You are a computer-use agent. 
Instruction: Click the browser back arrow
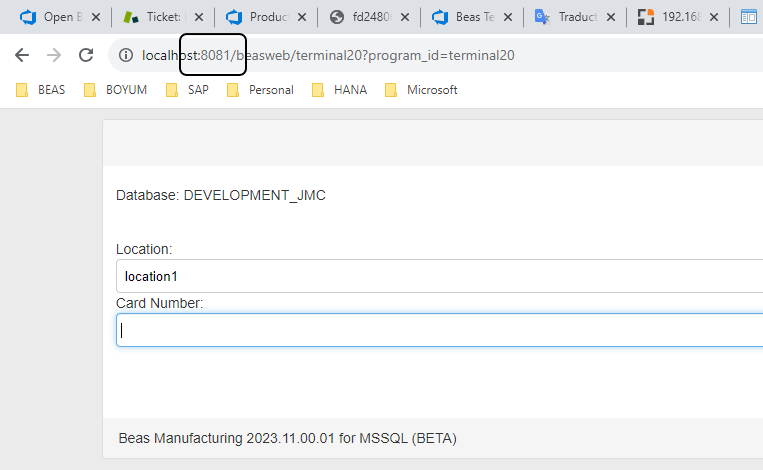pos(22,55)
